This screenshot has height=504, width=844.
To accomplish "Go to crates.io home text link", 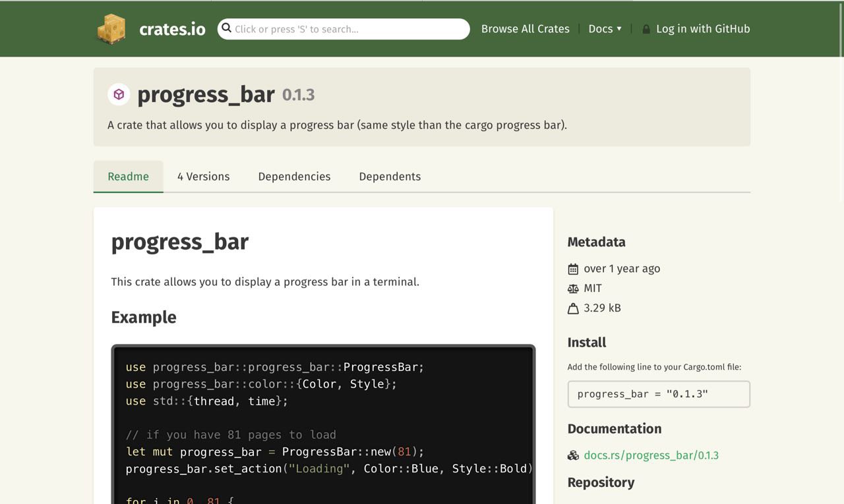I will pos(172,29).
